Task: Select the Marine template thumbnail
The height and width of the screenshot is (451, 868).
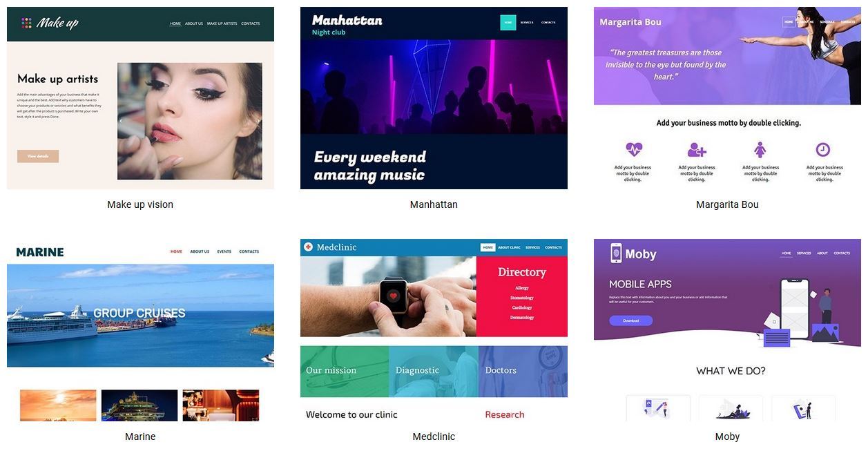Action: [x=140, y=330]
